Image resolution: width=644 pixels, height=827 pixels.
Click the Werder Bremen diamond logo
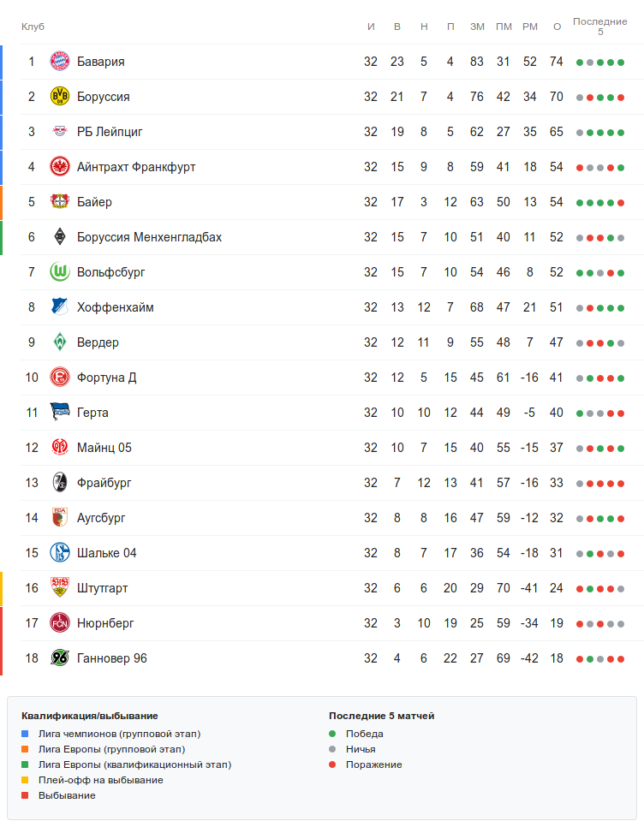(60, 342)
